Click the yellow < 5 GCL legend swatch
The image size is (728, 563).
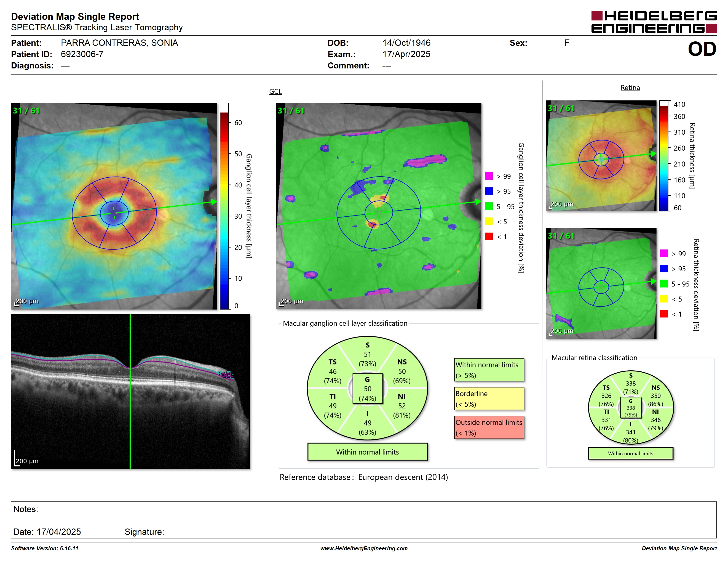coord(489,221)
